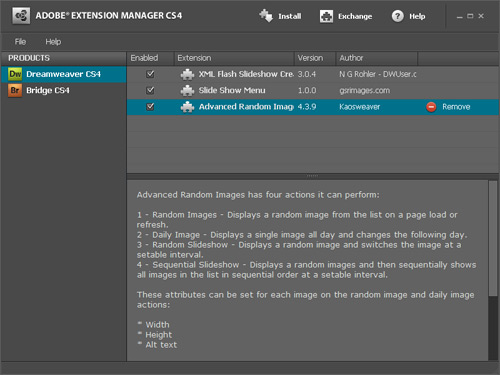The image size is (500, 375).
Task: Click the Extension Manager app logo icon
Action: click(21, 16)
